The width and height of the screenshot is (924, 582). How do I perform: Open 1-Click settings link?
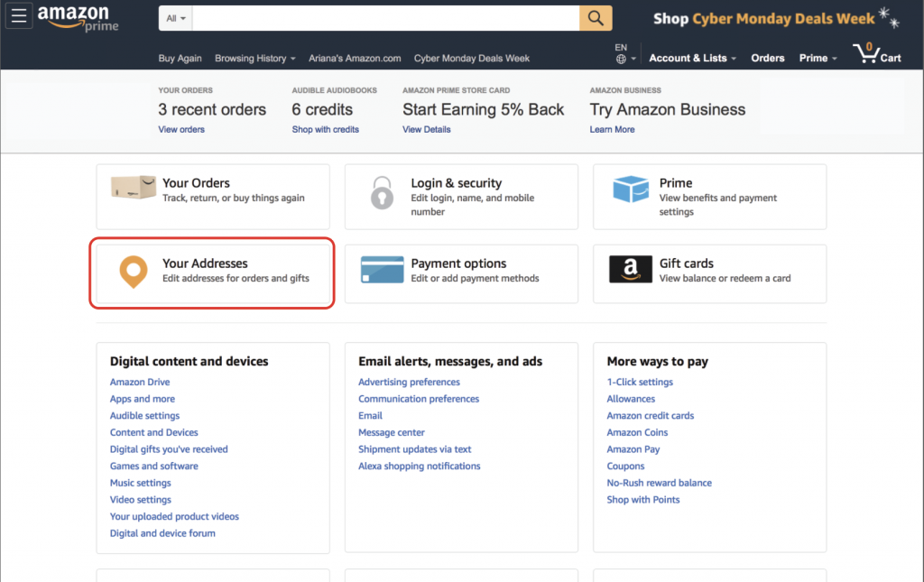pyautogui.click(x=640, y=382)
